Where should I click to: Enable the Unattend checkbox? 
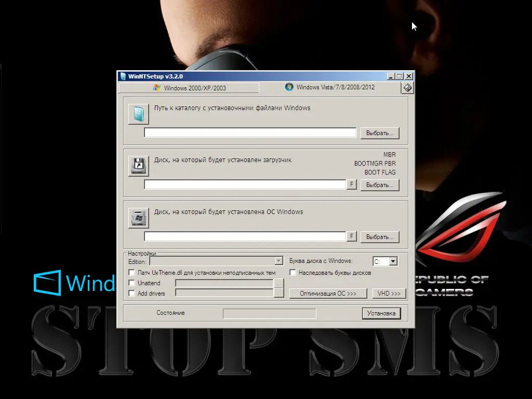131,283
